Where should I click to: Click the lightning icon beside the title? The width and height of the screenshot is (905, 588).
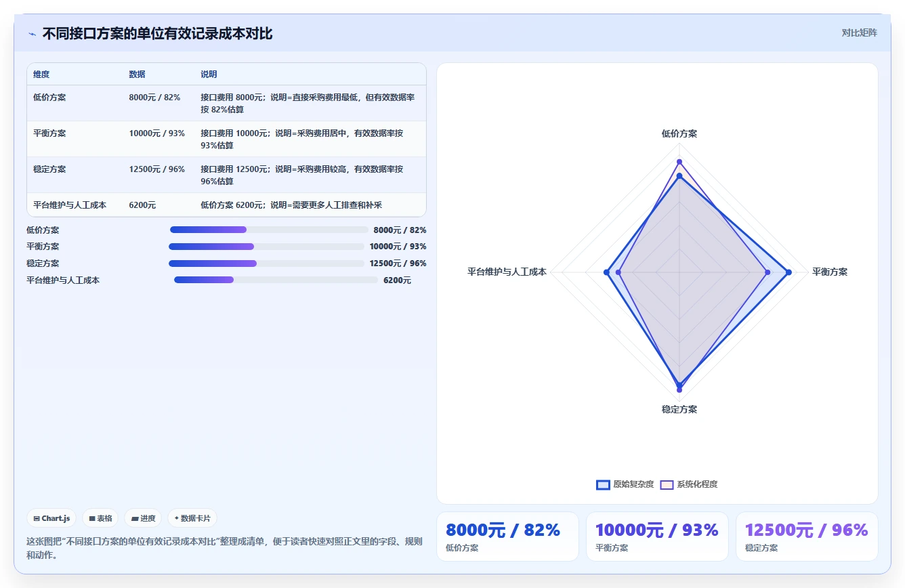click(33, 34)
